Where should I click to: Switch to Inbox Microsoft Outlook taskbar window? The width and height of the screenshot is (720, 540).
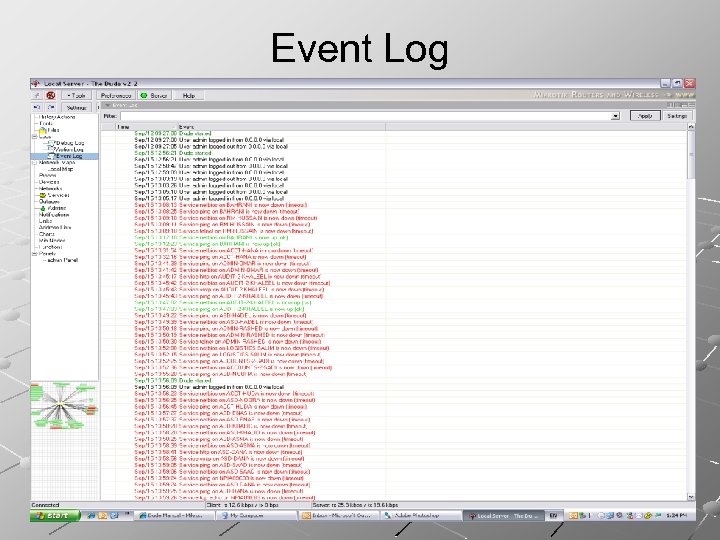click(x=339, y=515)
